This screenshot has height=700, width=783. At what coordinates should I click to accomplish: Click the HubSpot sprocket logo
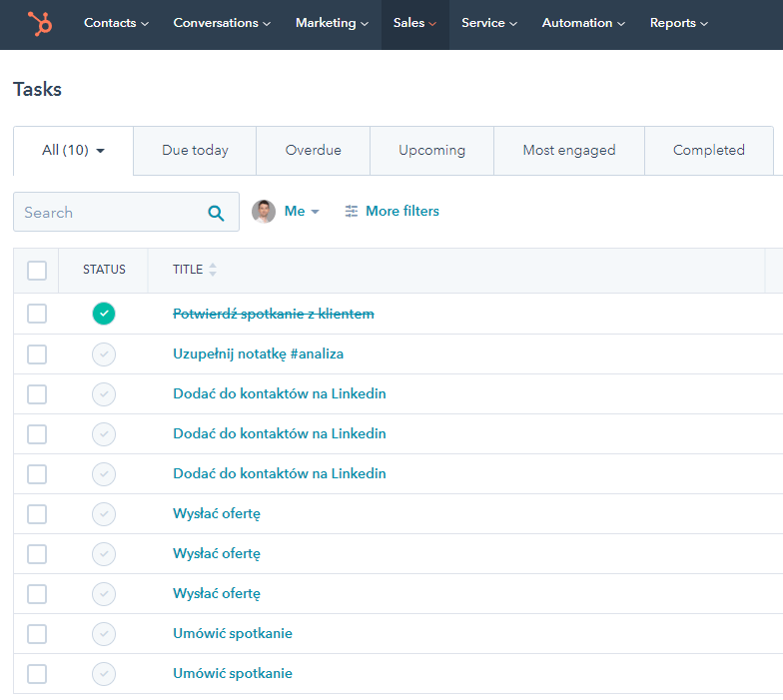40,24
